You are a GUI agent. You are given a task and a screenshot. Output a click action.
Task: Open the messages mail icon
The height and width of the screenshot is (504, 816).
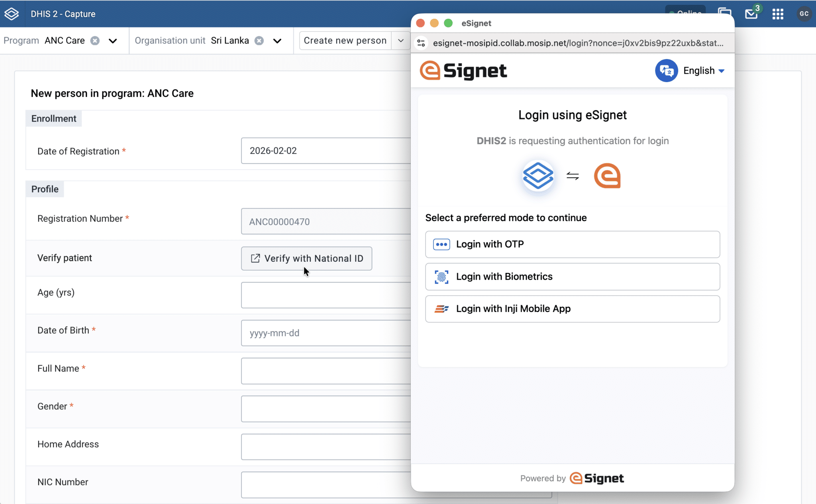(x=751, y=14)
